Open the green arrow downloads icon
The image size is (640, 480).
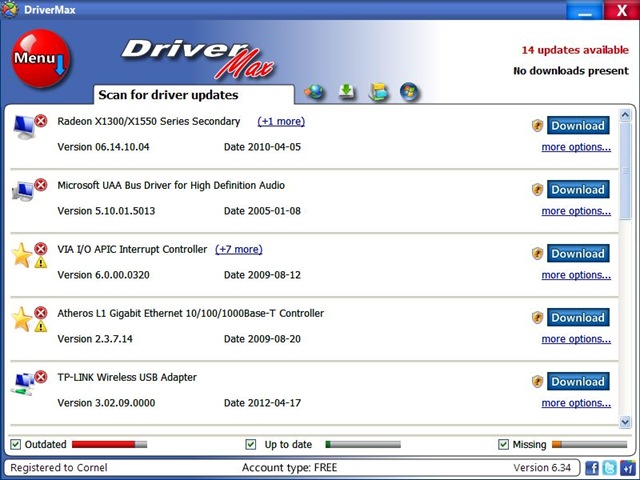coord(347,91)
